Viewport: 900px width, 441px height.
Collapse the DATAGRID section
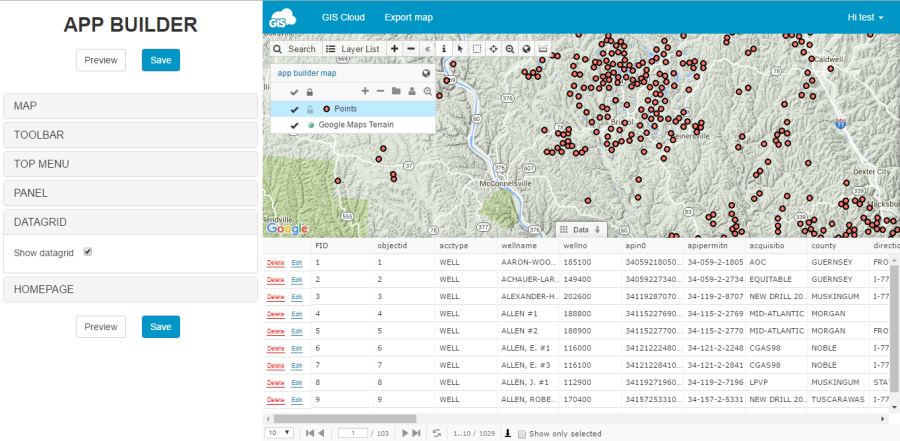pos(130,222)
